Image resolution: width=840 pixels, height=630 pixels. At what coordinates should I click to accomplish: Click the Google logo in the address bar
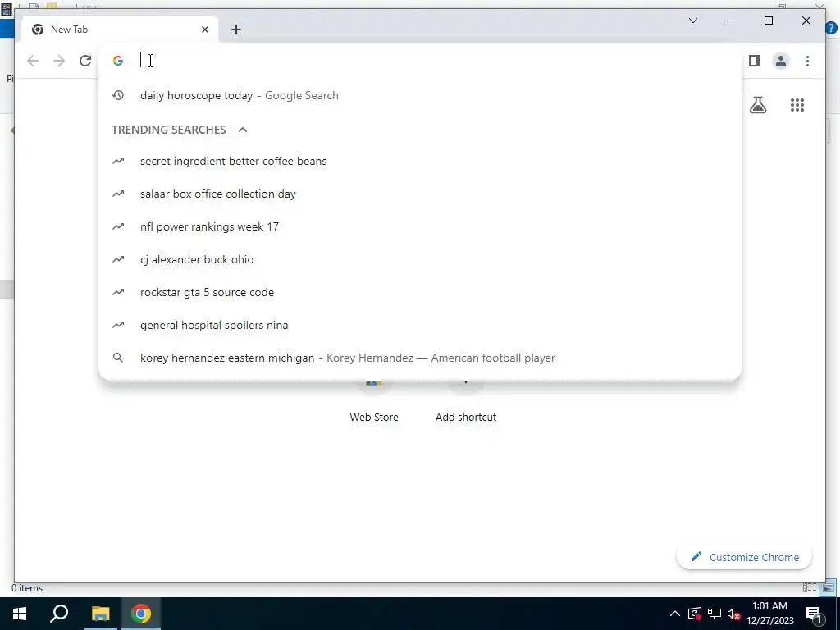(118, 61)
